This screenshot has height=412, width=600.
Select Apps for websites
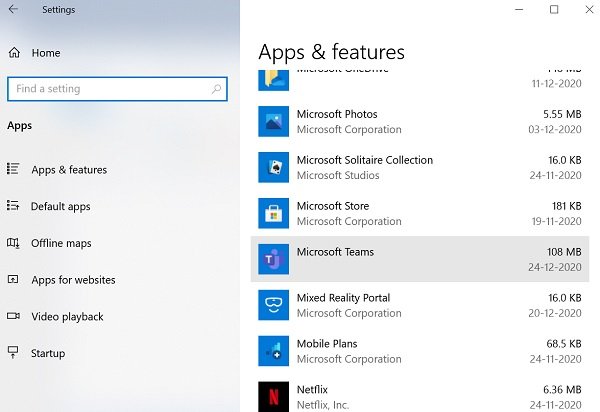click(73, 280)
